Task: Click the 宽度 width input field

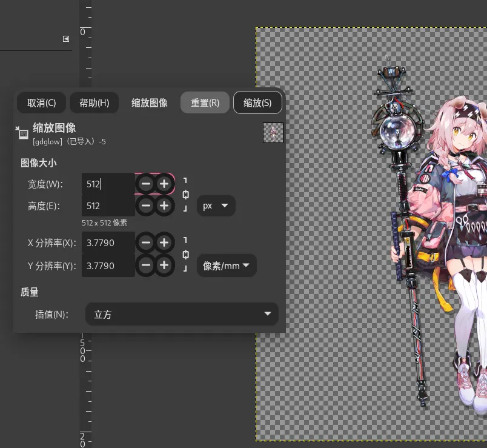Action: pos(108,184)
